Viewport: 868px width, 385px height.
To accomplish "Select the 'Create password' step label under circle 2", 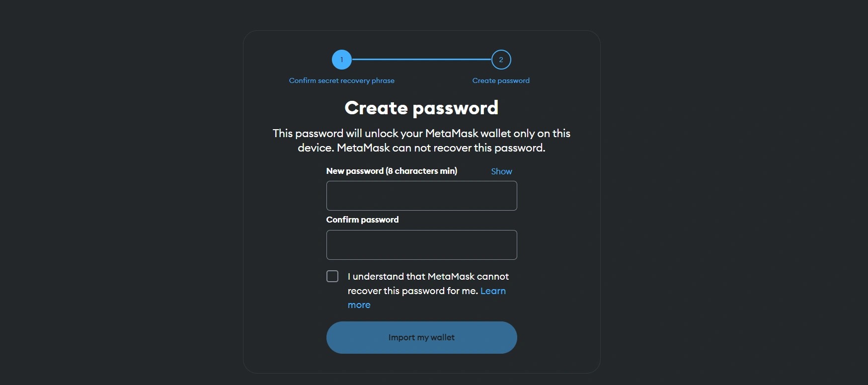I will (x=501, y=80).
